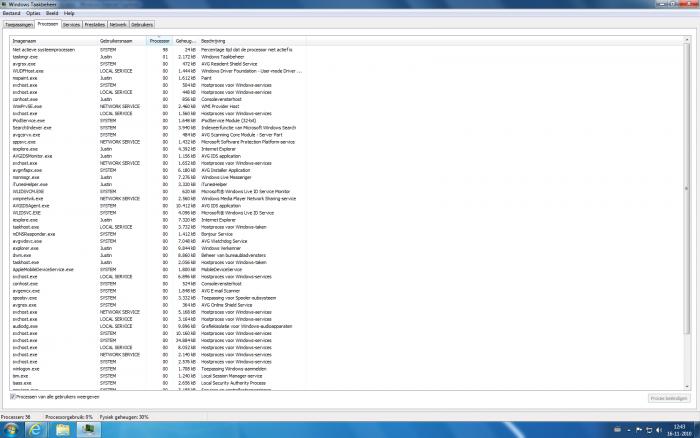Select the mDNSResponder.exe process row
Screen dimensions: 700x438
(x=158, y=234)
